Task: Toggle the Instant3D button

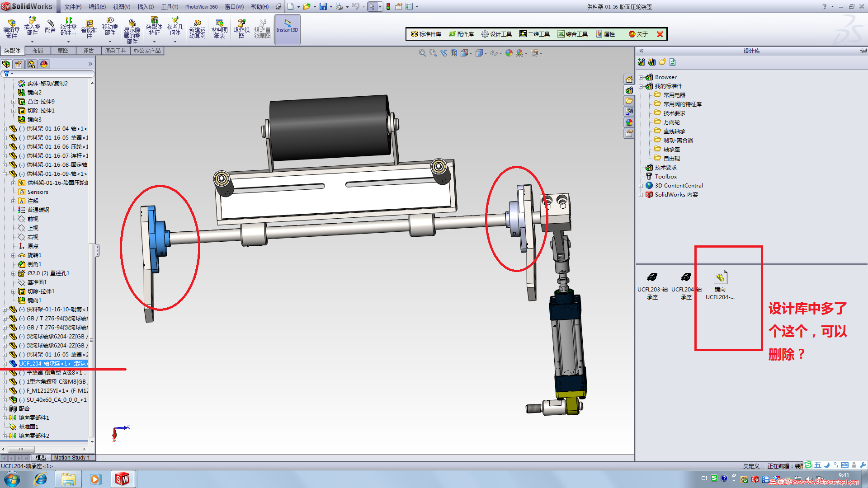Action: click(x=287, y=29)
